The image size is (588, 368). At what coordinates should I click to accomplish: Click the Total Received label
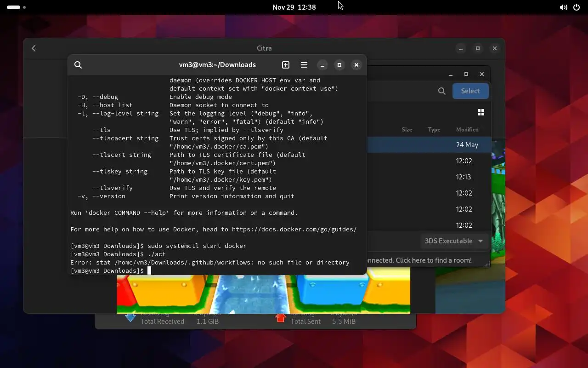point(162,322)
